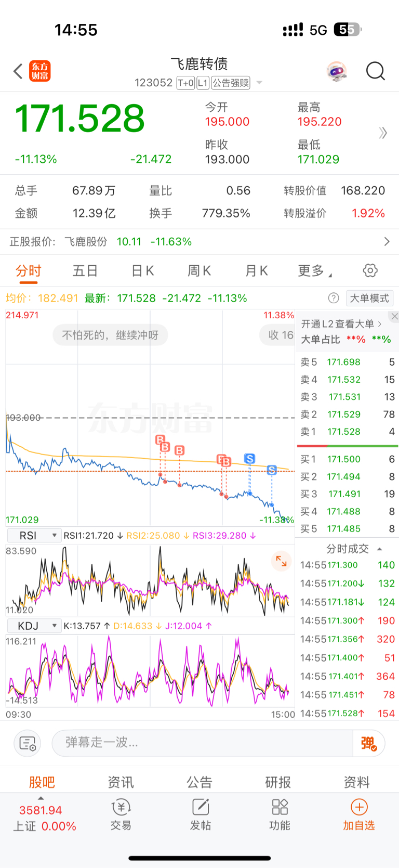Tap the help question mark icon
Screen dimensions: 399x868
(x=334, y=298)
